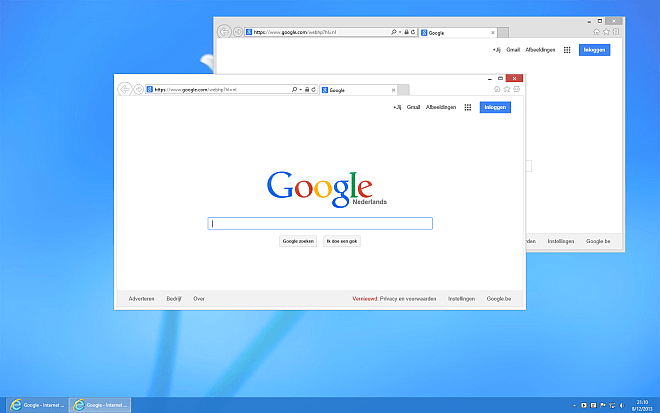Image resolution: width=660 pixels, height=413 pixels.
Task: Open Instellingen in the front window footer
Action: pyautogui.click(x=461, y=299)
